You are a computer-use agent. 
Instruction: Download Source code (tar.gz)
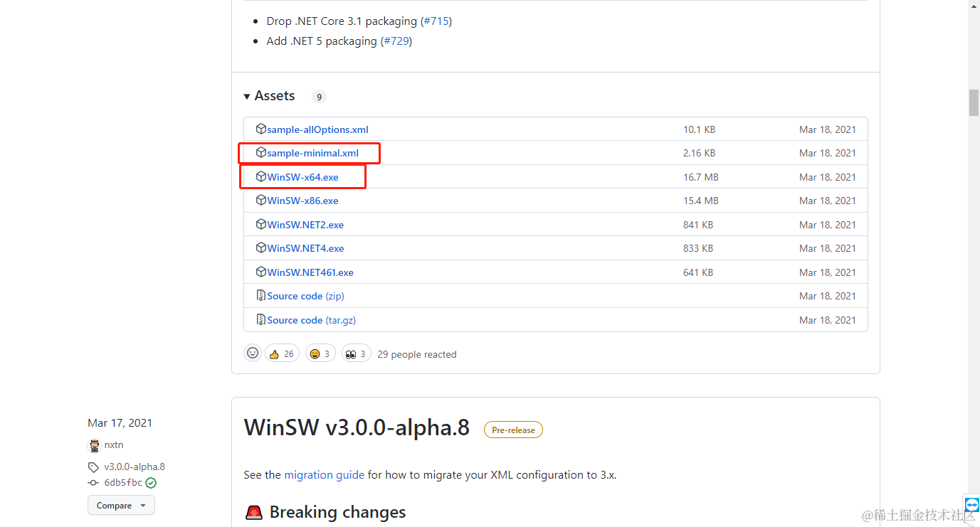click(311, 320)
